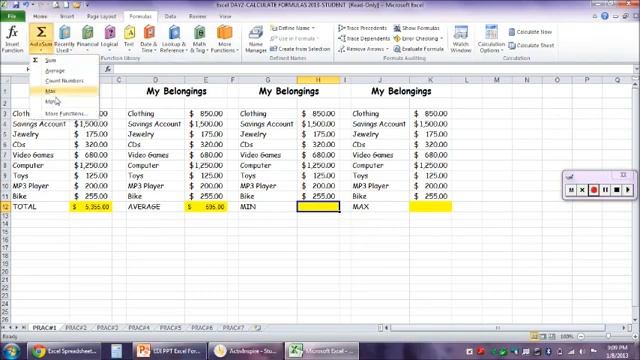The width and height of the screenshot is (640, 360).
Task: Click the horizontal scrollbar
Action: [x=497, y=328]
